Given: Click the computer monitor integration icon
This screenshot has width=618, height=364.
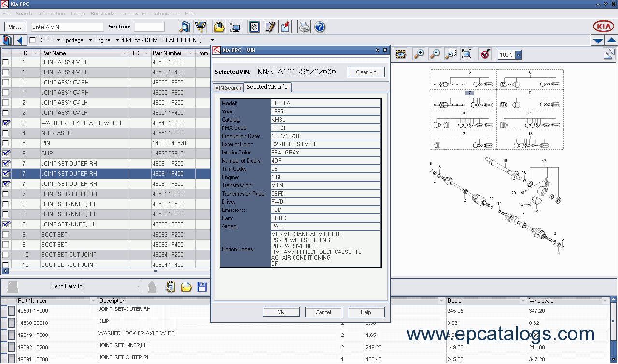Looking at the screenshot, I should (235, 27).
